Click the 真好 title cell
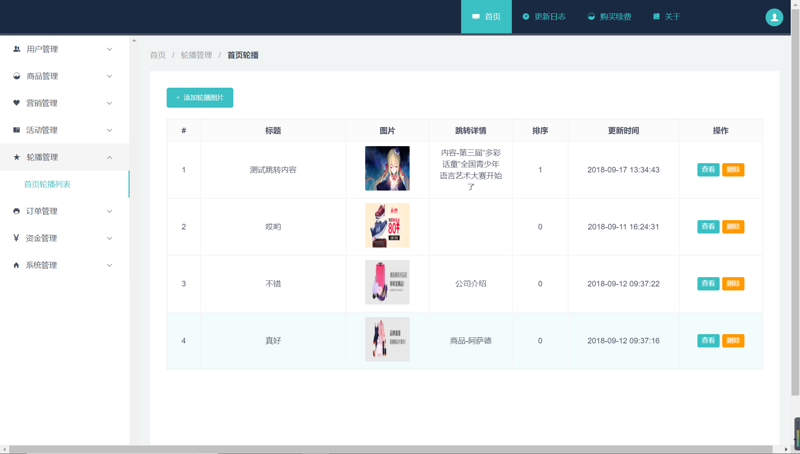Viewport: 800px width, 454px height. [x=273, y=341]
